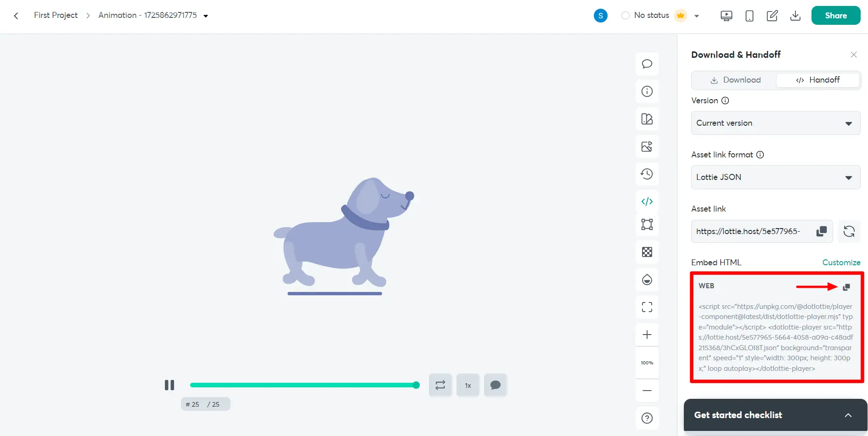Click the comment bubble beside speed button
Screen dimensions: 868x436
point(495,385)
